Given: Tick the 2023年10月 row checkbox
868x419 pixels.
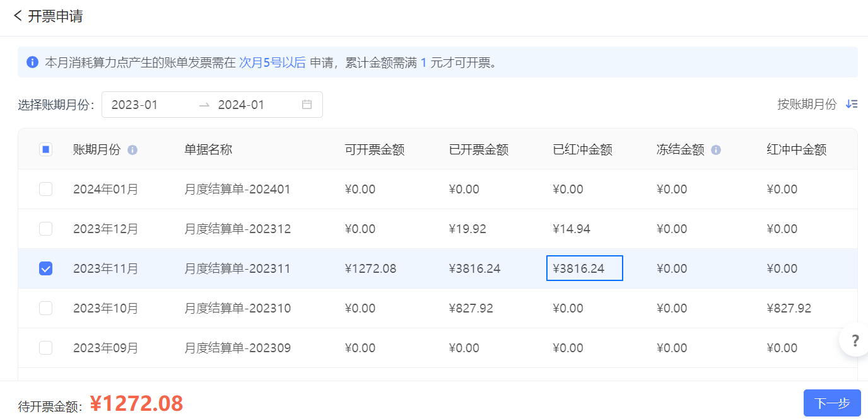Looking at the screenshot, I should 45,308.
